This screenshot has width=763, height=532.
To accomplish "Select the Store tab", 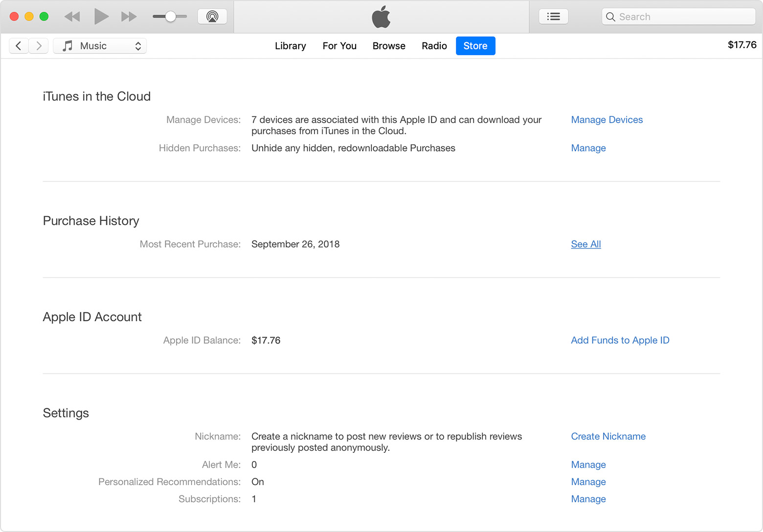I will 475,46.
